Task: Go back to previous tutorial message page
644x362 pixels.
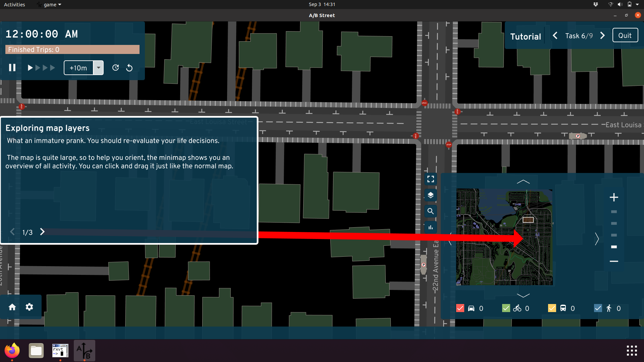Action: point(12,232)
